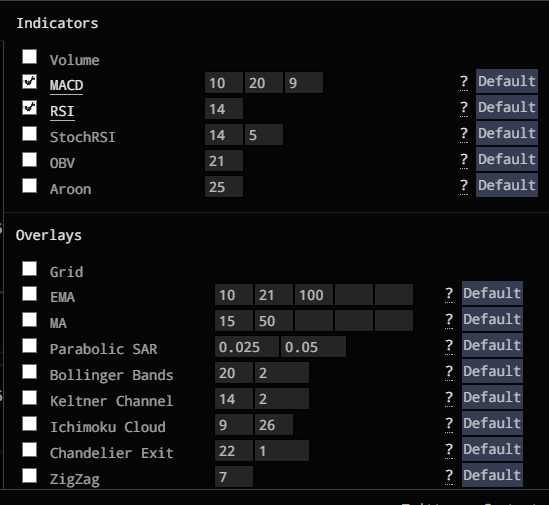Open ZigZag help question mark
This screenshot has width=549, height=505.
click(449, 476)
